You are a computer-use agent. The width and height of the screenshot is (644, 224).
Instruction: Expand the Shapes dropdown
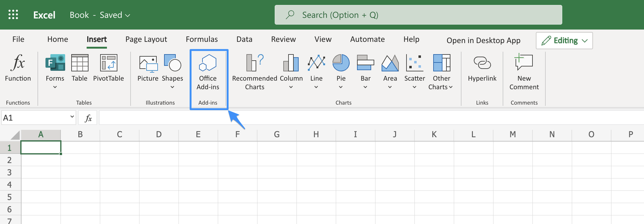172,87
